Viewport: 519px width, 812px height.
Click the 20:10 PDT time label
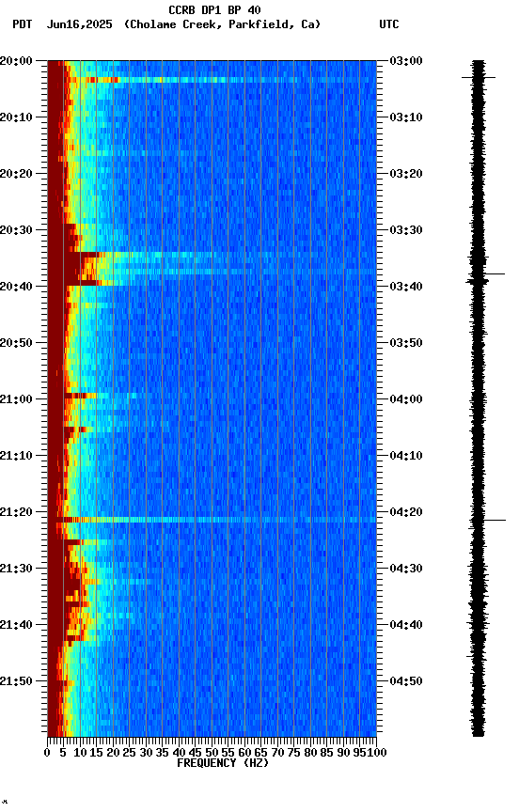[16, 117]
